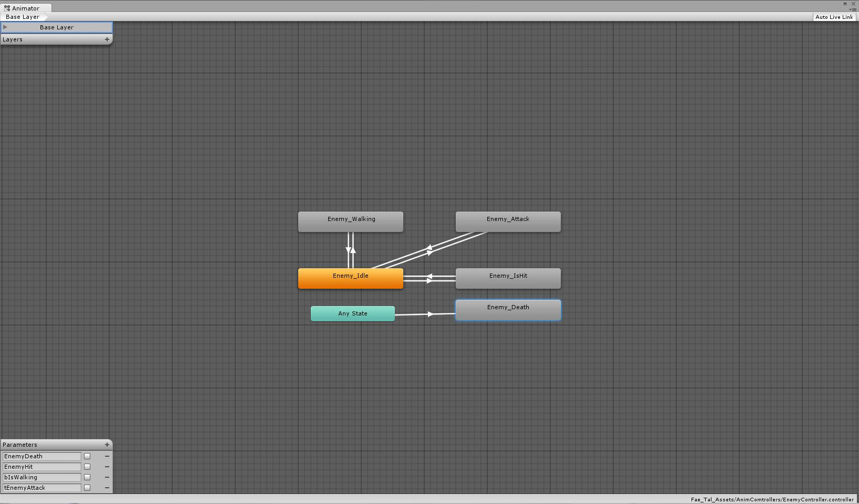Select the Enemy_Idle state node
The image size is (859, 504).
350,278
